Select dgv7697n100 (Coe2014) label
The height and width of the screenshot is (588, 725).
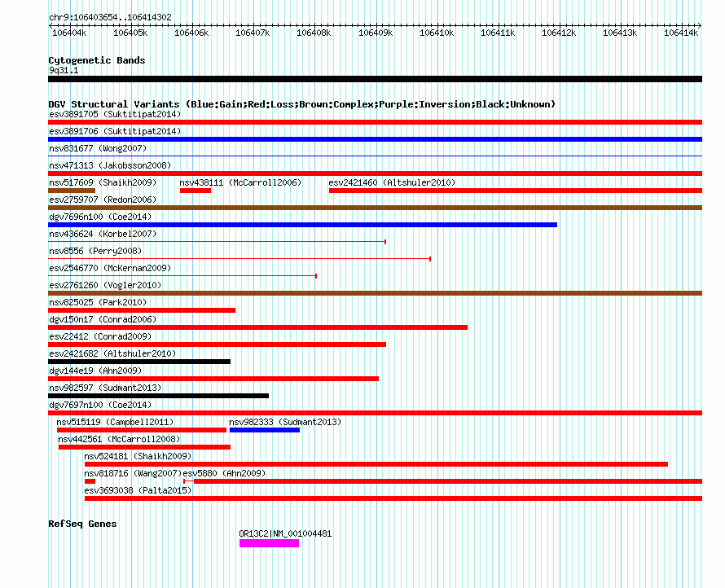click(100, 405)
